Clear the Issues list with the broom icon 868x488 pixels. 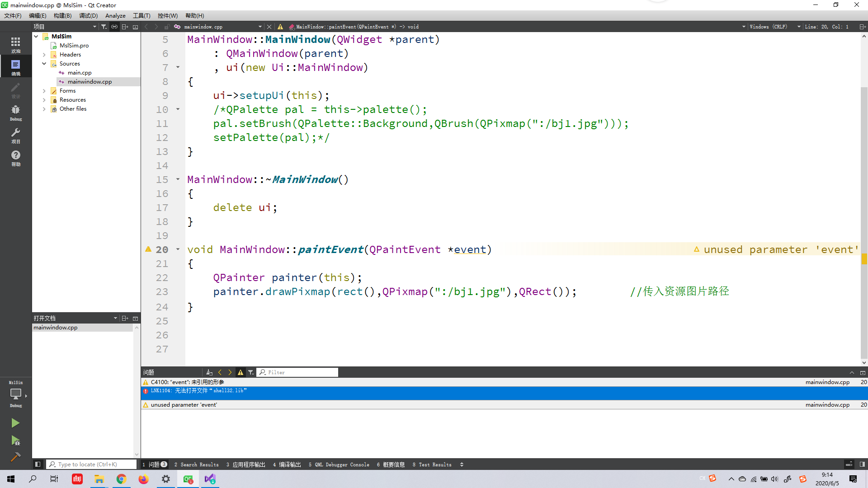(209, 372)
